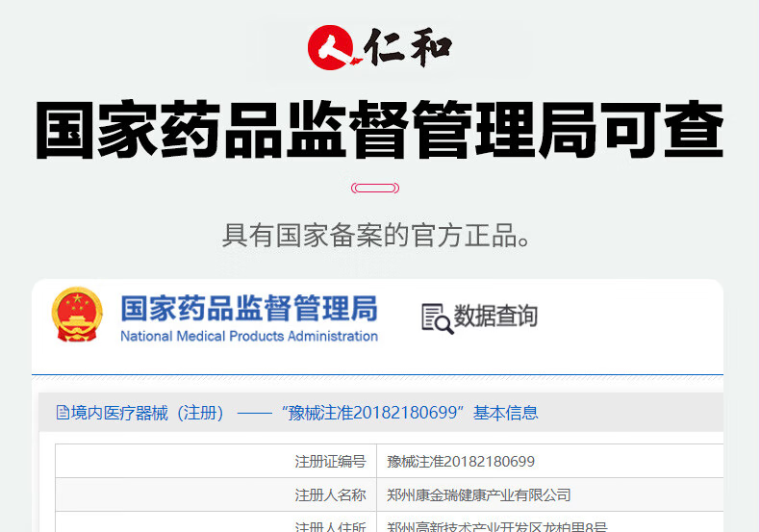
Task: Select the 基本信息 label
Action: [505, 413]
